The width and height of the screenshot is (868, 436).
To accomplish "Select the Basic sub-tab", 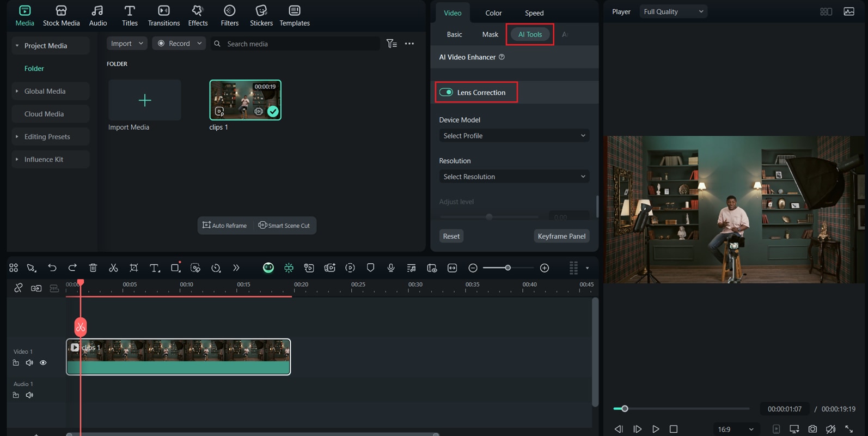I will point(454,34).
